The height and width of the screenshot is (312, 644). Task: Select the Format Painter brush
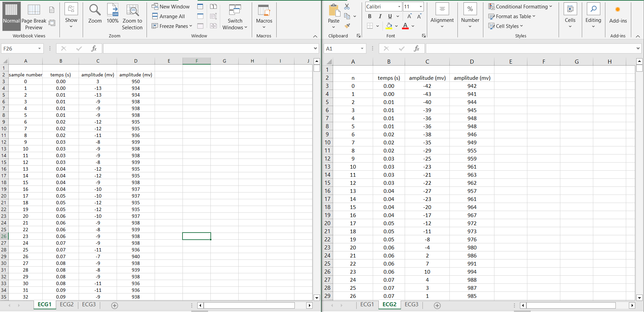[347, 26]
